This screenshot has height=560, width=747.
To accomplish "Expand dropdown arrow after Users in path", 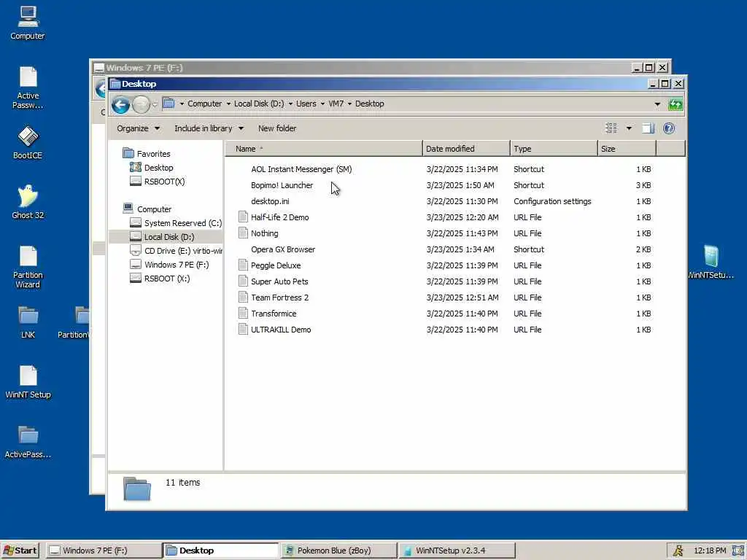I will click(x=322, y=104).
